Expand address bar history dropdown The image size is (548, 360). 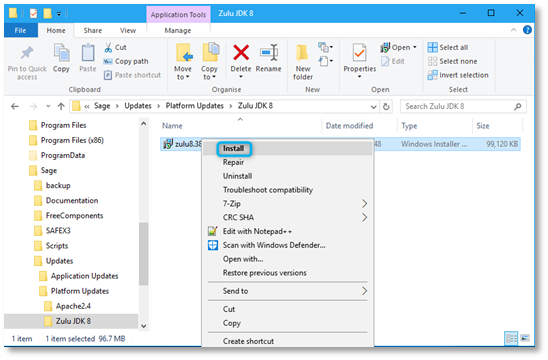(373, 107)
